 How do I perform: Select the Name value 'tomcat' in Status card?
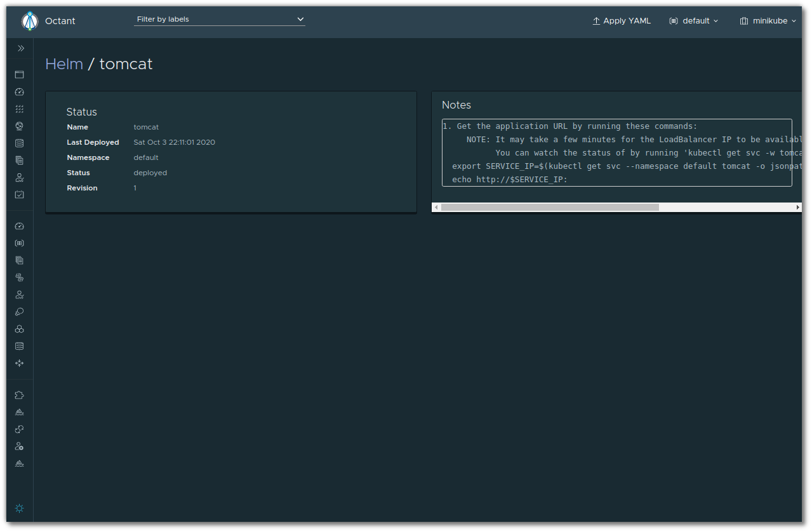(x=146, y=127)
